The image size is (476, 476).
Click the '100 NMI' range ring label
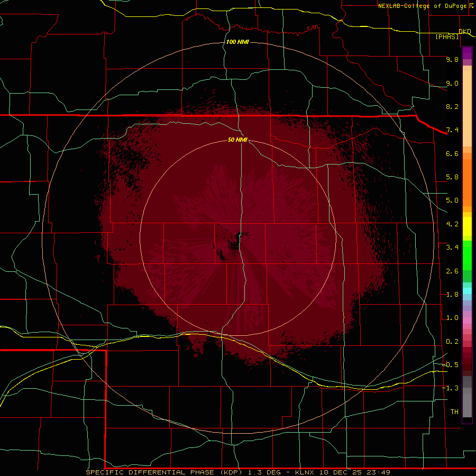(x=237, y=42)
